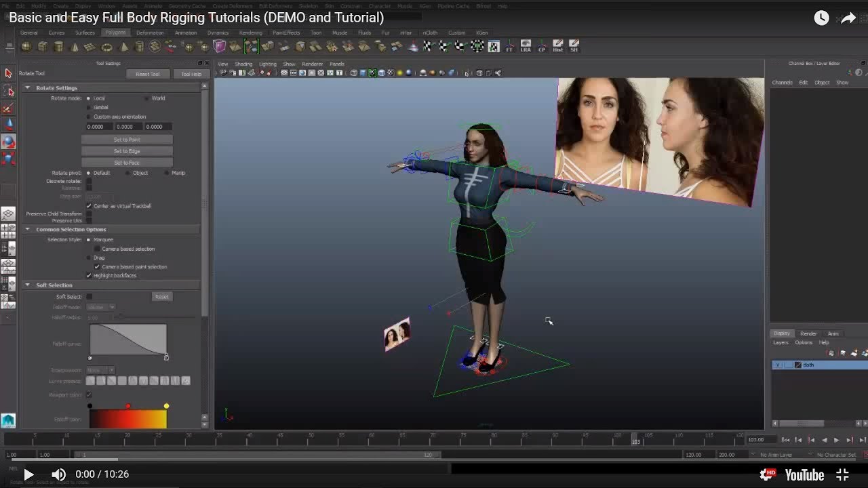The width and height of the screenshot is (868, 488).
Task: Open the Lighting viewport menu
Action: click(268, 64)
